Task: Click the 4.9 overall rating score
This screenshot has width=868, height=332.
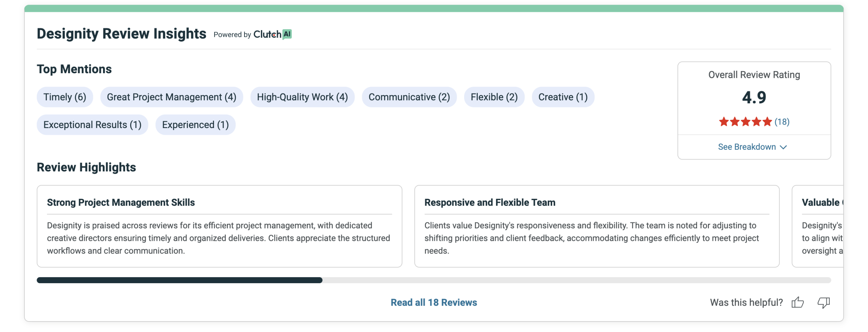Action: (x=754, y=98)
